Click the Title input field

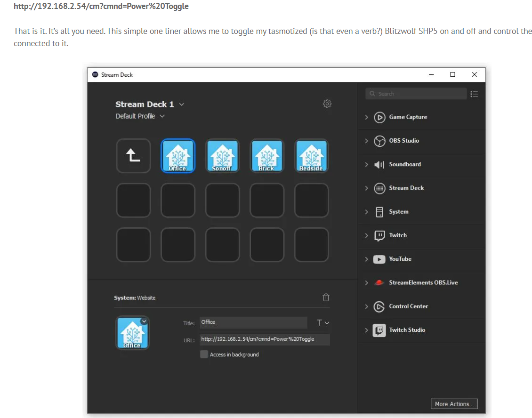(x=253, y=322)
